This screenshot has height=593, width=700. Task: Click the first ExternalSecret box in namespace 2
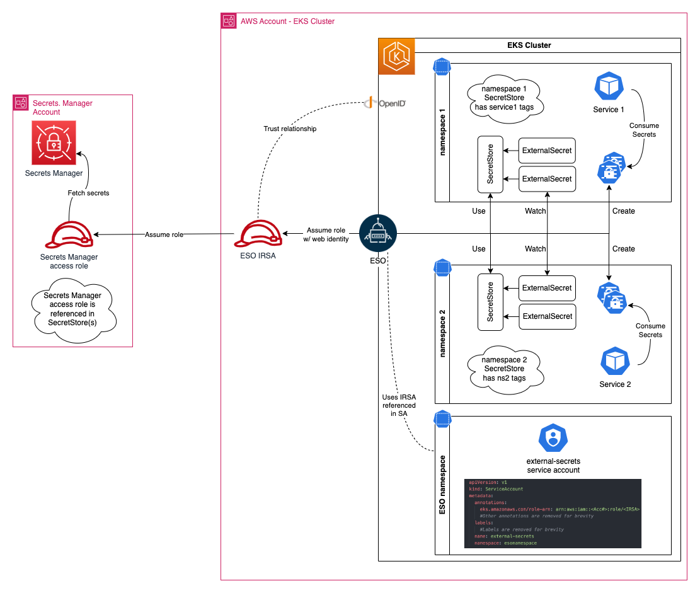point(547,288)
